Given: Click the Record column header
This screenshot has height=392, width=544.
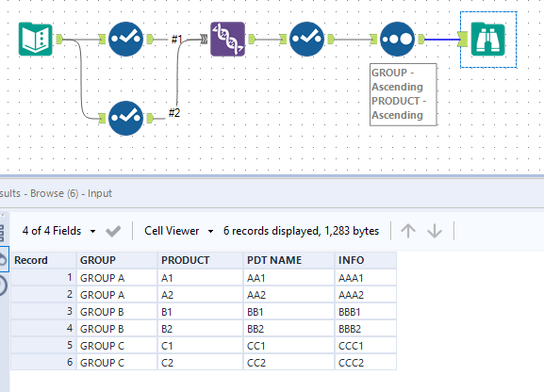Looking at the screenshot, I should click(x=43, y=260).
